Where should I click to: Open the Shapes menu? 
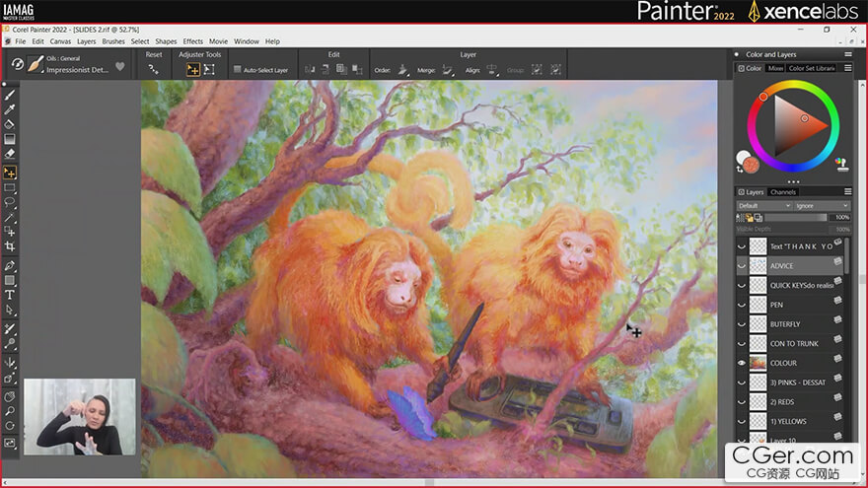pos(166,41)
